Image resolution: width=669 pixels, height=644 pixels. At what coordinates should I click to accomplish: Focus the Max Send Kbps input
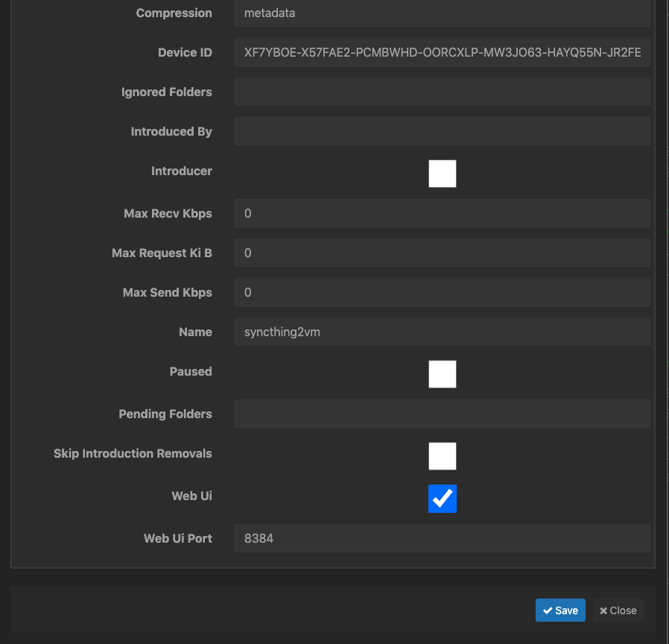tap(442, 292)
